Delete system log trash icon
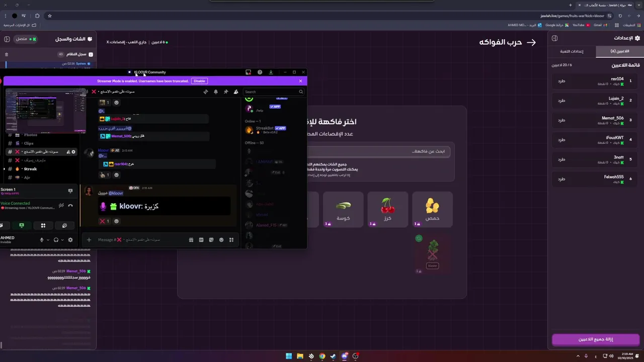Image resolution: width=644 pixels, height=362 pixels. [x=7, y=54]
